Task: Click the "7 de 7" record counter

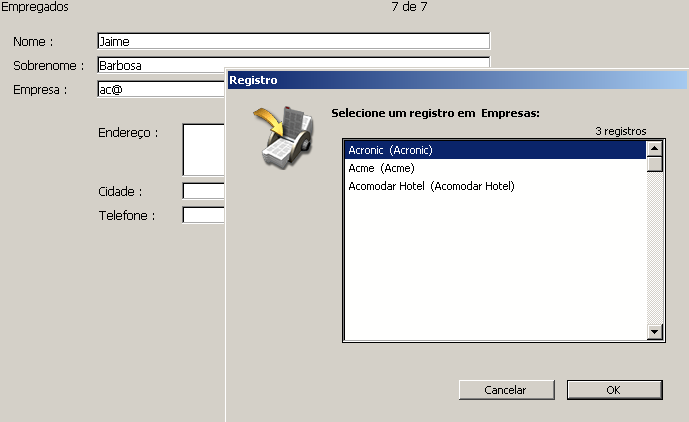Action: (409, 7)
